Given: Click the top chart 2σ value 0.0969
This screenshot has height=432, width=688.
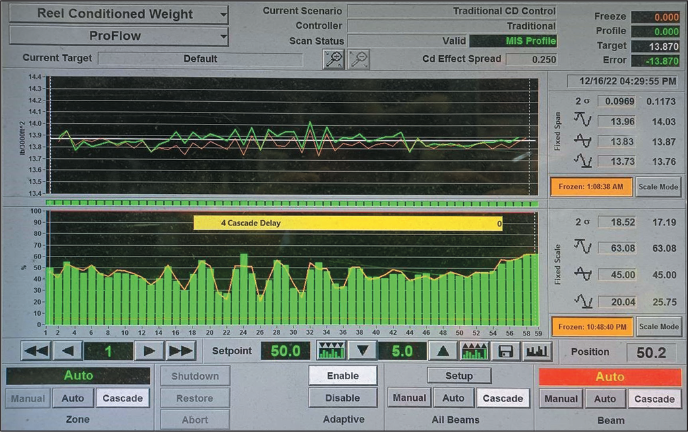Looking at the screenshot, I should pyautogui.click(x=616, y=101).
